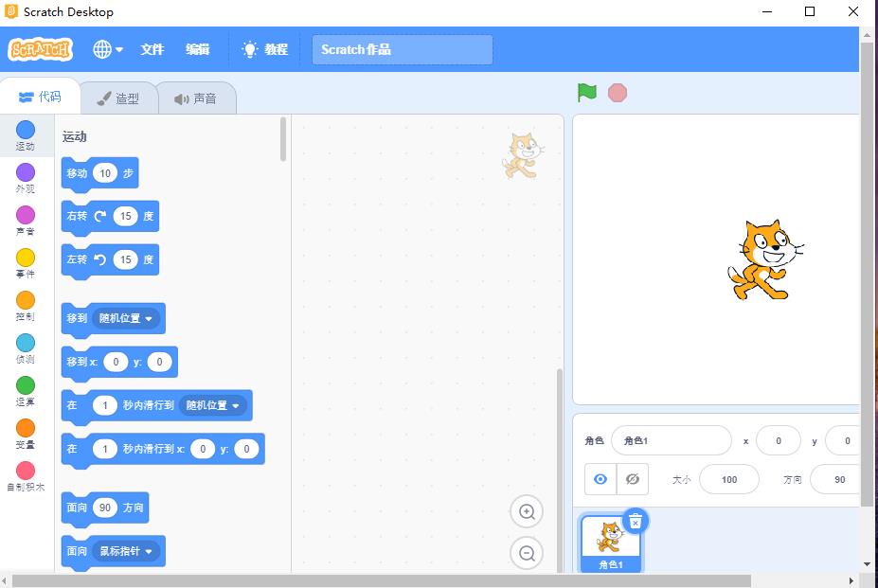Image resolution: width=878 pixels, height=588 pixels.
Task: Click the Scratch logo
Action: [40, 49]
